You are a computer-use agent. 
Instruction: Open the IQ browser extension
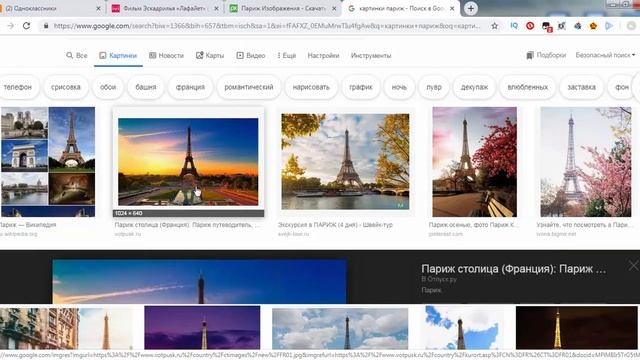click(x=514, y=26)
